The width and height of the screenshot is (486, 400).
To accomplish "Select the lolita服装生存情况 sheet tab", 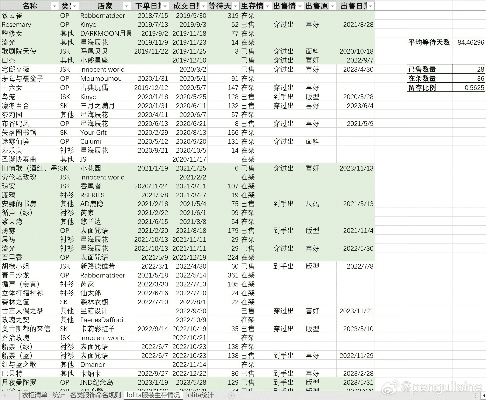I will (x=153, y=395).
